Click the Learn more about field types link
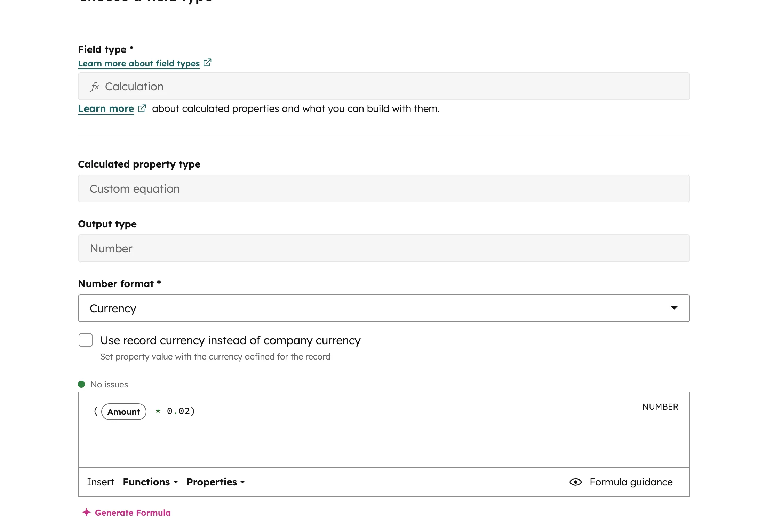 [139, 63]
